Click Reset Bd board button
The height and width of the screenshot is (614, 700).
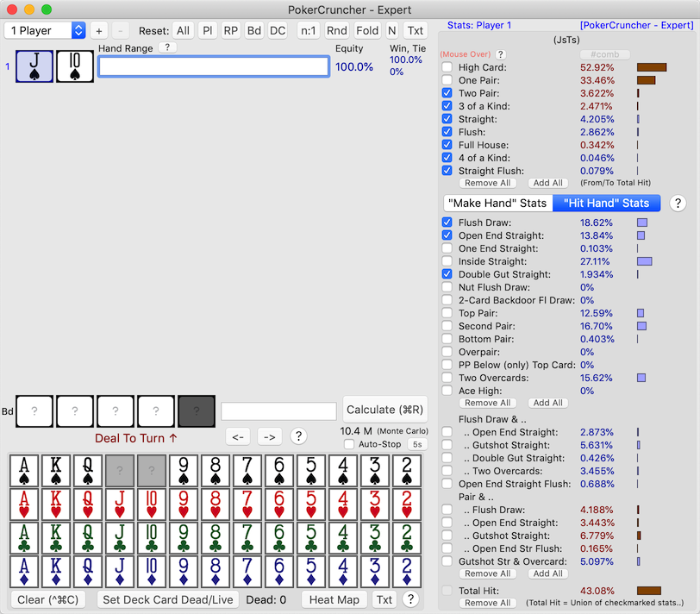point(254,31)
